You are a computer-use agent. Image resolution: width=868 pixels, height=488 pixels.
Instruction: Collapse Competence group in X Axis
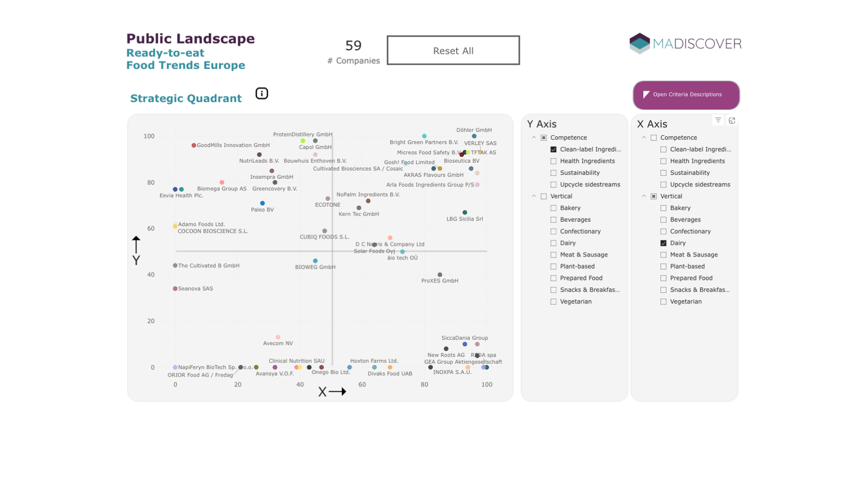pos(644,138)
